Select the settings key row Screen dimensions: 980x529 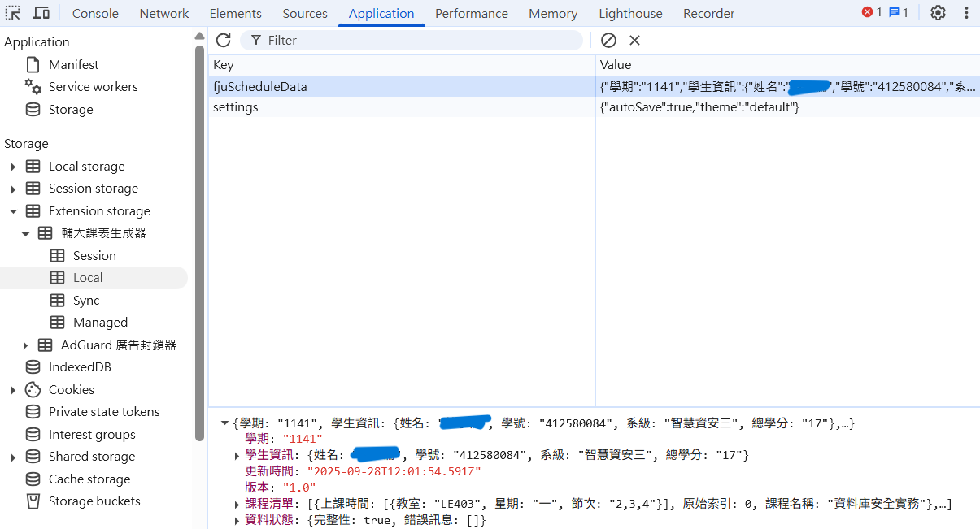tap(236, 107)
